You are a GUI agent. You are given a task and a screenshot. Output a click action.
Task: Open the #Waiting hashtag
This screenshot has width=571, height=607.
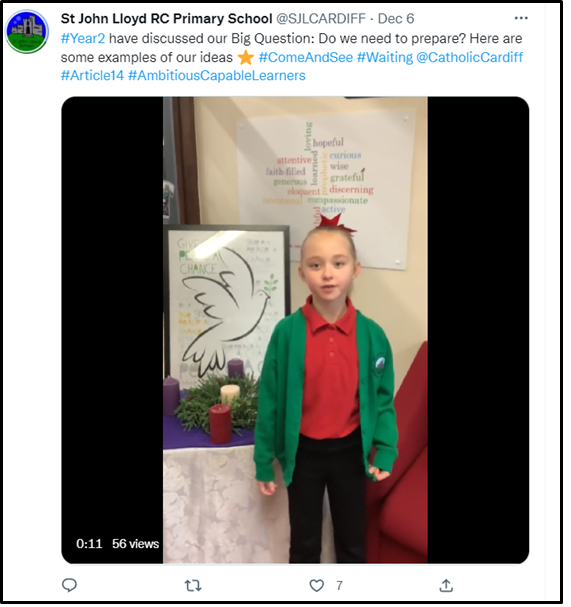385,58
